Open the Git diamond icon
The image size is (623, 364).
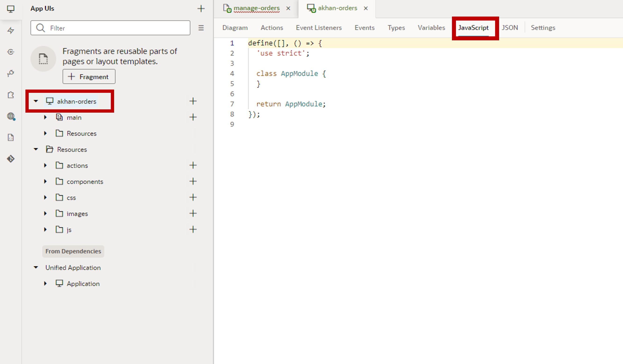11,159
